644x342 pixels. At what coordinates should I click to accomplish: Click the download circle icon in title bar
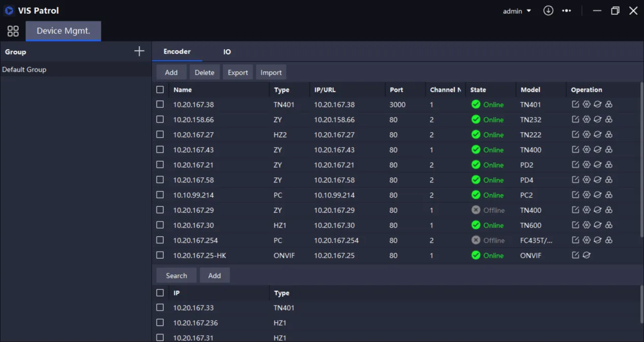coord(548,11)
